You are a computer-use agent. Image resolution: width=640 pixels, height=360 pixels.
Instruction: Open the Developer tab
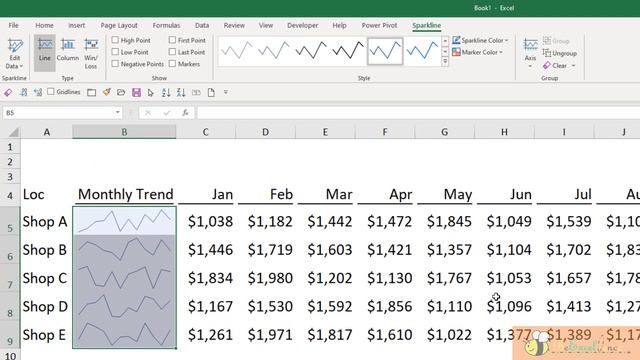click(302, 25)
